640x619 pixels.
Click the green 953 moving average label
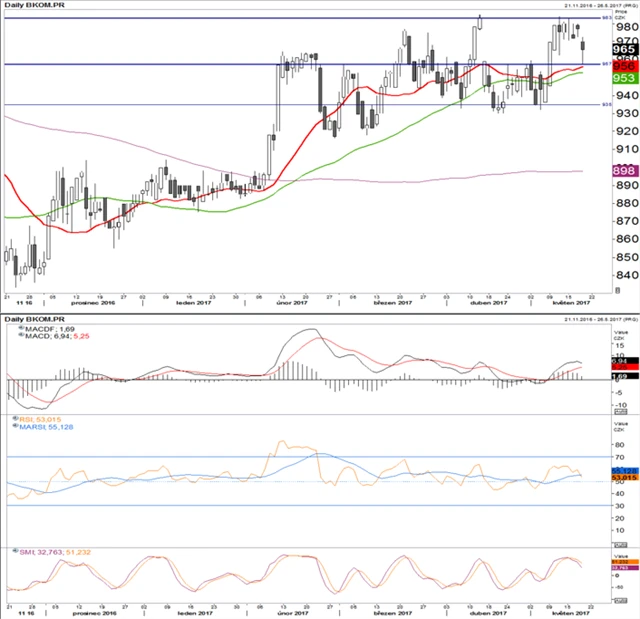(625, 78)
